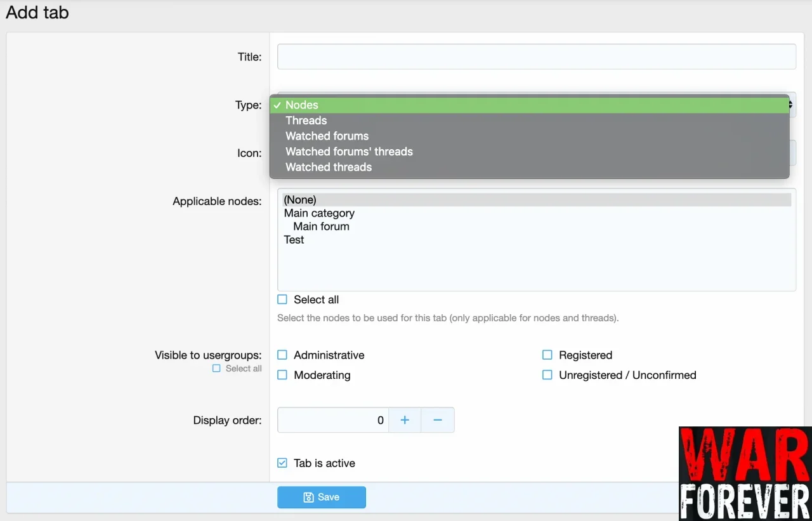Tick Select all under Visible to usergroups
Image resolution: width=812 pixels, height=521 pixels.
(x=216, y=369)
